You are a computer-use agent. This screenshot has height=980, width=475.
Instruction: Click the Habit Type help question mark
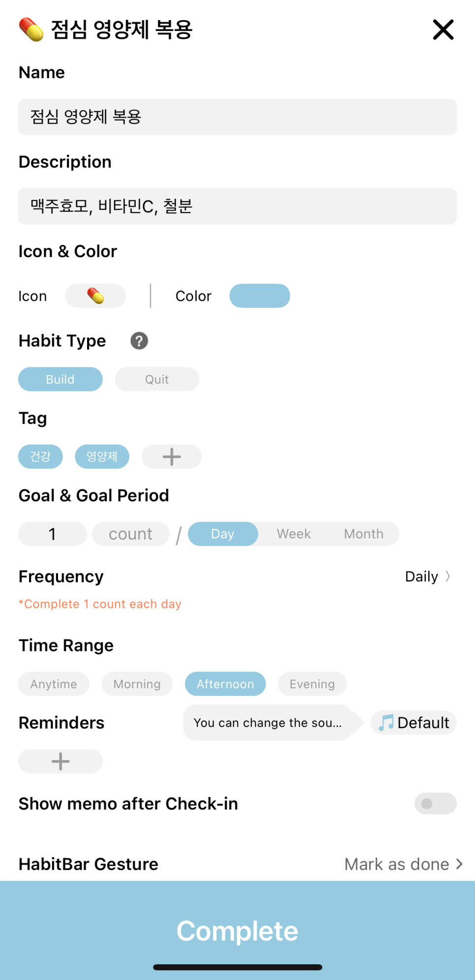[x=139, y=341]
